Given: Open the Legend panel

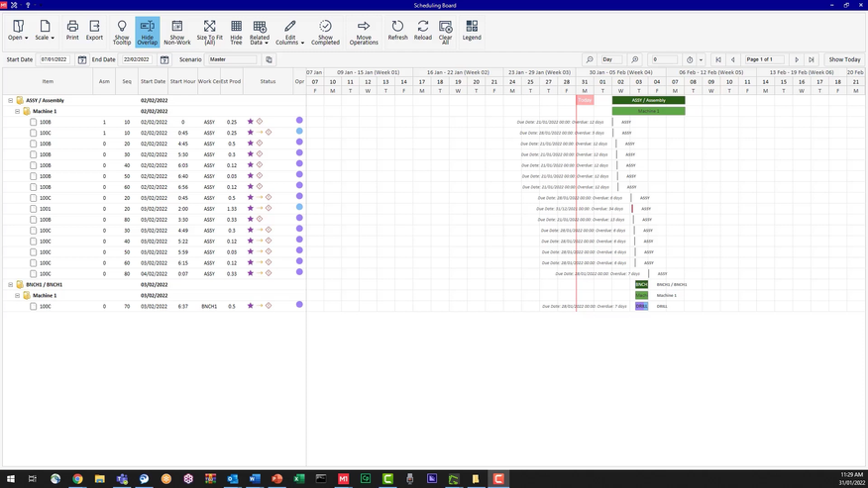Looking at the screenshot, I should point(472,30).
